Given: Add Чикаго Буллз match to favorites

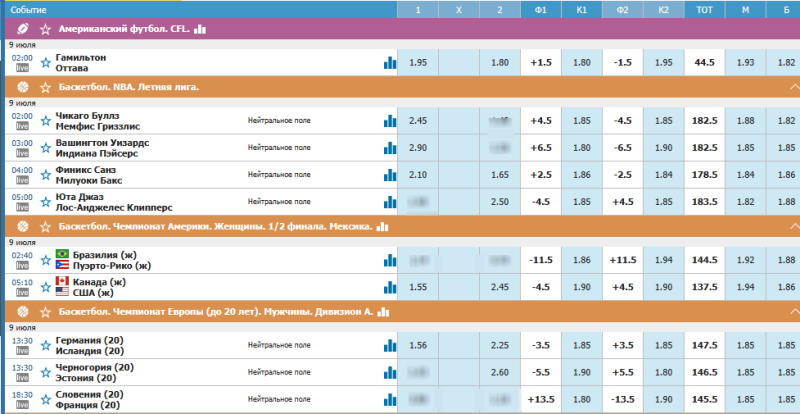Looking at the screenshot, I should tap(45, 121).
